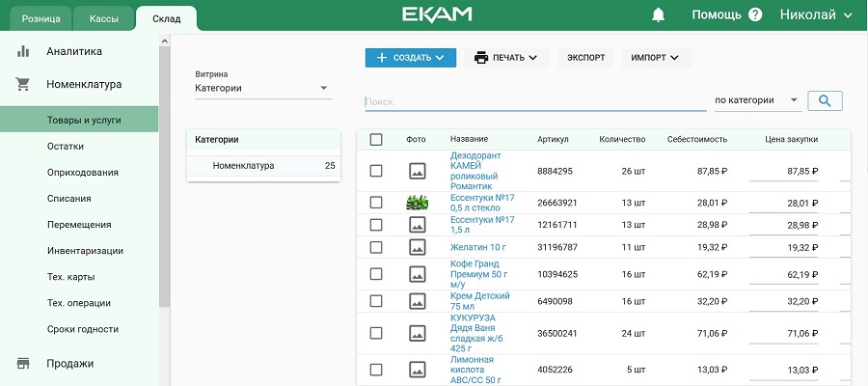Expand the Импорт dropdown
Screen dimensions: 868x386
pos(657,58)
